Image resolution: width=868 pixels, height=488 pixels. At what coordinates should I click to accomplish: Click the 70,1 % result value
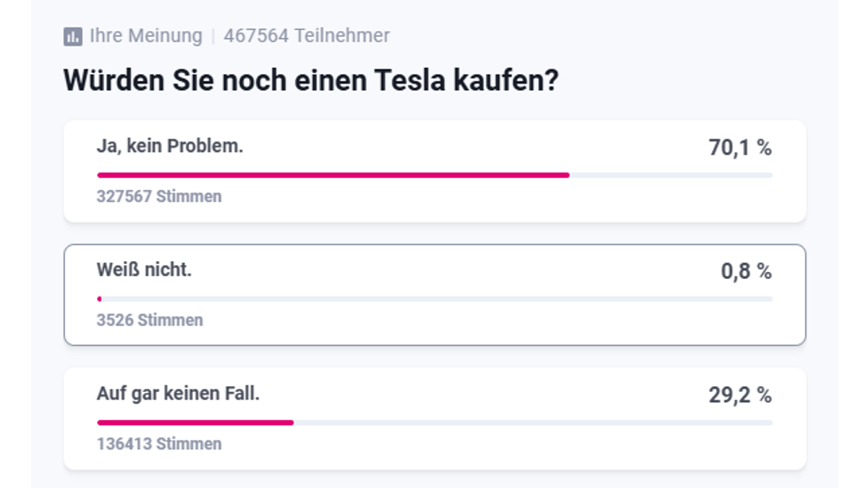[x=740, y=148]
